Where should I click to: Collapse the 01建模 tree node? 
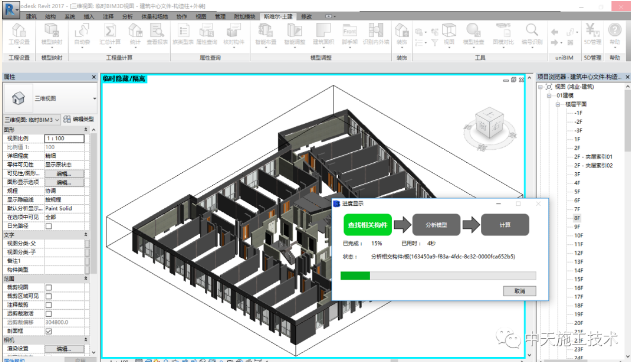click(x=549, y=95)
